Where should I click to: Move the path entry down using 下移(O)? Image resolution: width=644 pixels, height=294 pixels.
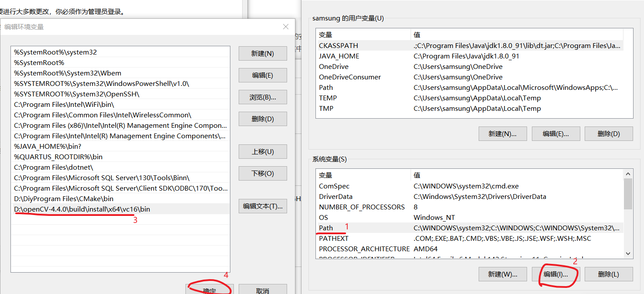pos(262,173)
